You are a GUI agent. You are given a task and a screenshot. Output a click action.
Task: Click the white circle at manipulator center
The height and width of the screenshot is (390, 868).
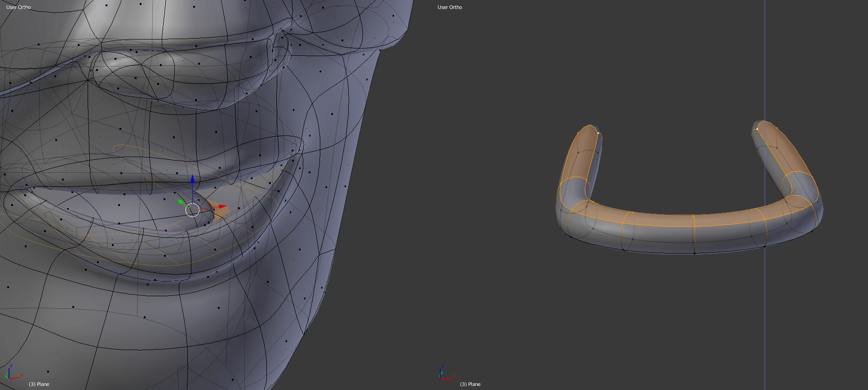pyautogui.click(x=192, y=210)
